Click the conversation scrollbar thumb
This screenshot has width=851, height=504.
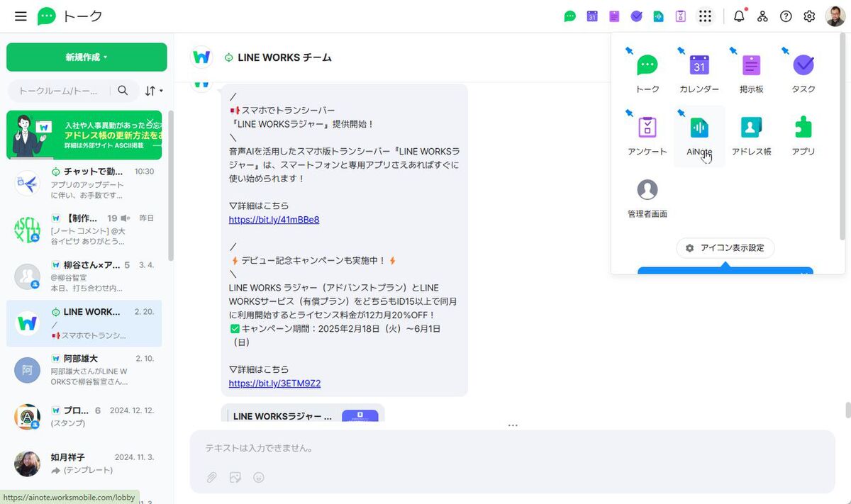847,410
